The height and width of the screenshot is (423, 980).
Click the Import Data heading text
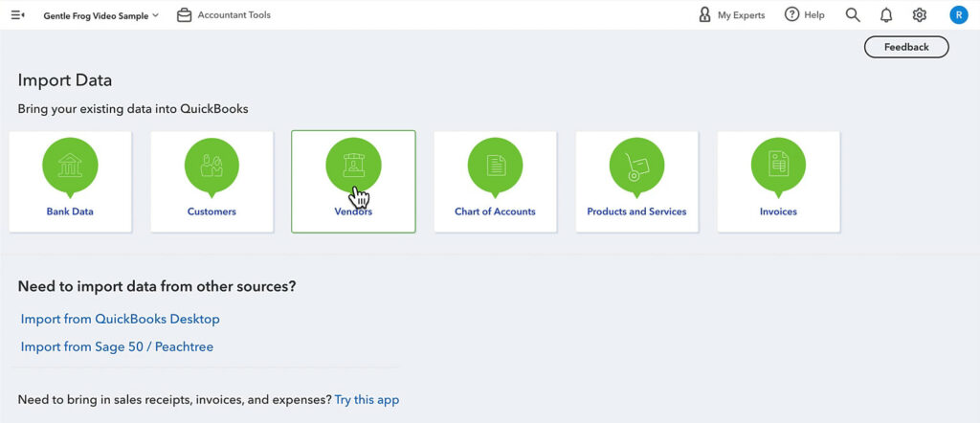(65, 80)
